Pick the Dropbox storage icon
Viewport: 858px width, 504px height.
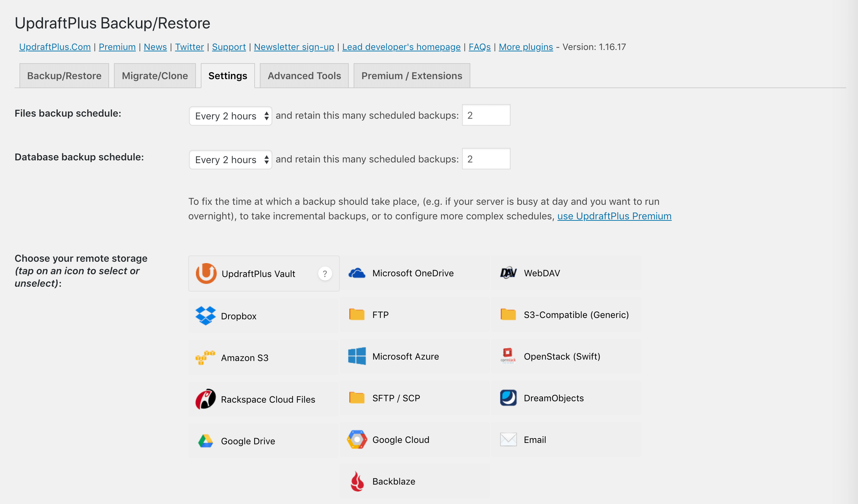[206, 316]
